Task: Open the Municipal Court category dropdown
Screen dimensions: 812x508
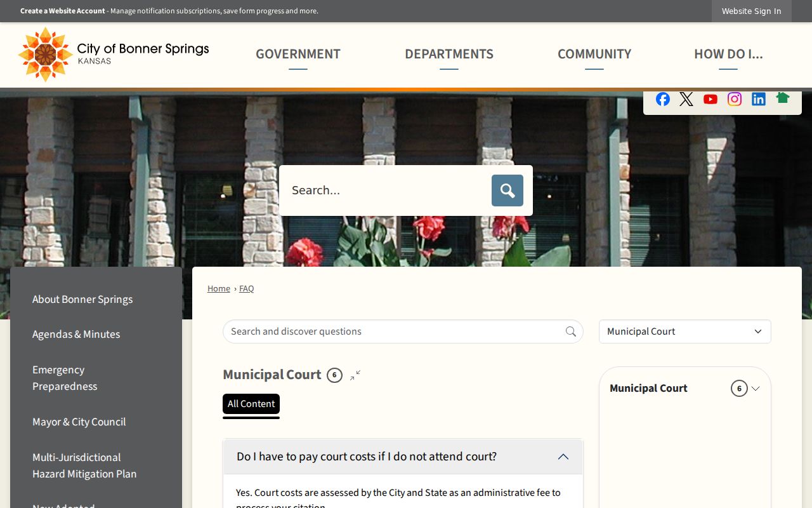Action: click(685, 331)
